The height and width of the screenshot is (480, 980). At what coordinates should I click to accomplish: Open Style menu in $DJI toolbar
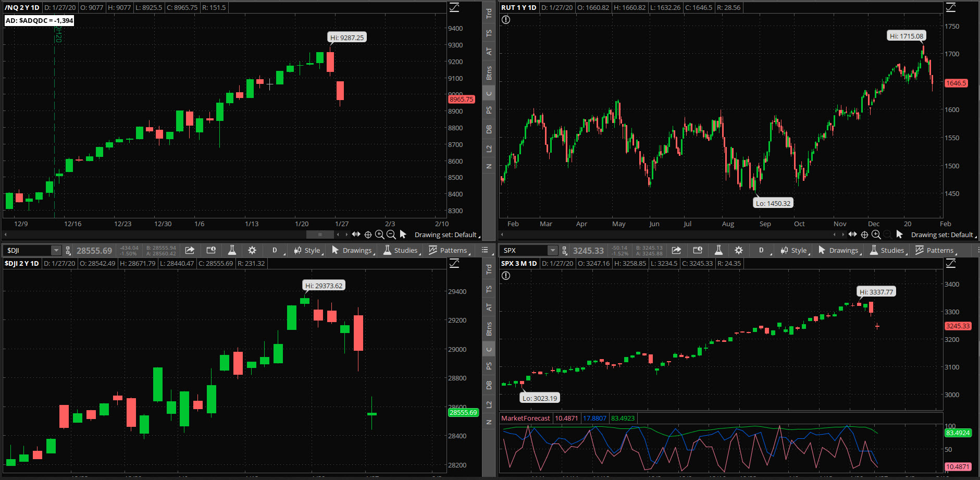(308, 250)
